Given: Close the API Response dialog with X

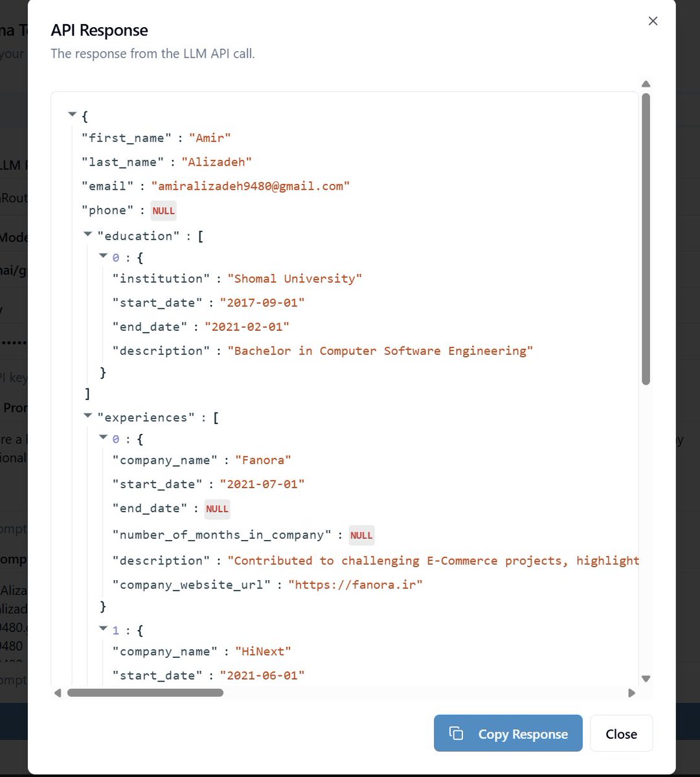Looking at the screenshot, I should [x=653, y=21].
